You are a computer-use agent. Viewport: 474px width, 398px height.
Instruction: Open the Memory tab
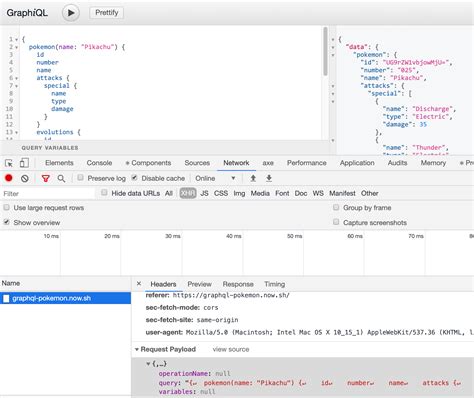point(433,163)
